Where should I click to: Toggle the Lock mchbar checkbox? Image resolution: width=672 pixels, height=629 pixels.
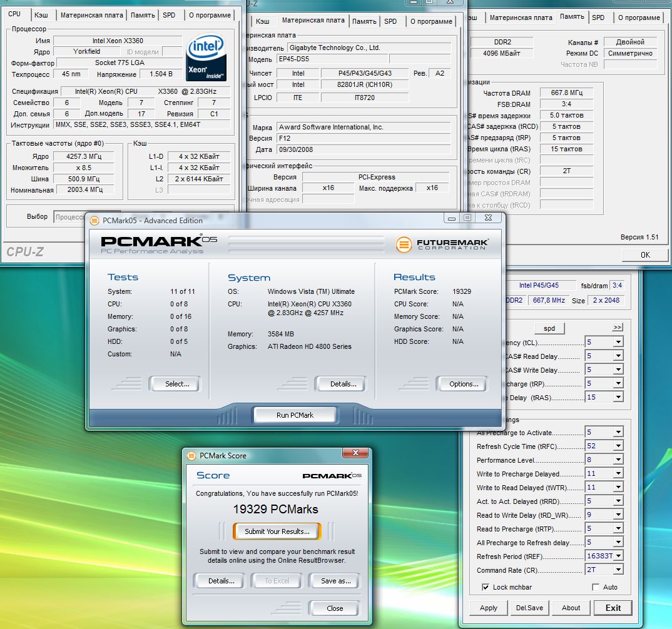tap(485, 587)
